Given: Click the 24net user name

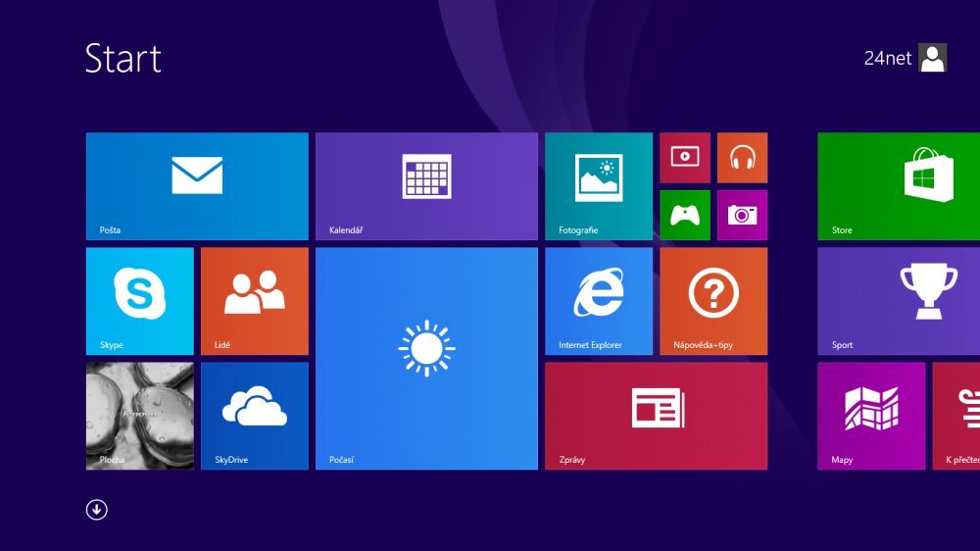Looking at the screenshot, I should pos(888,58).
